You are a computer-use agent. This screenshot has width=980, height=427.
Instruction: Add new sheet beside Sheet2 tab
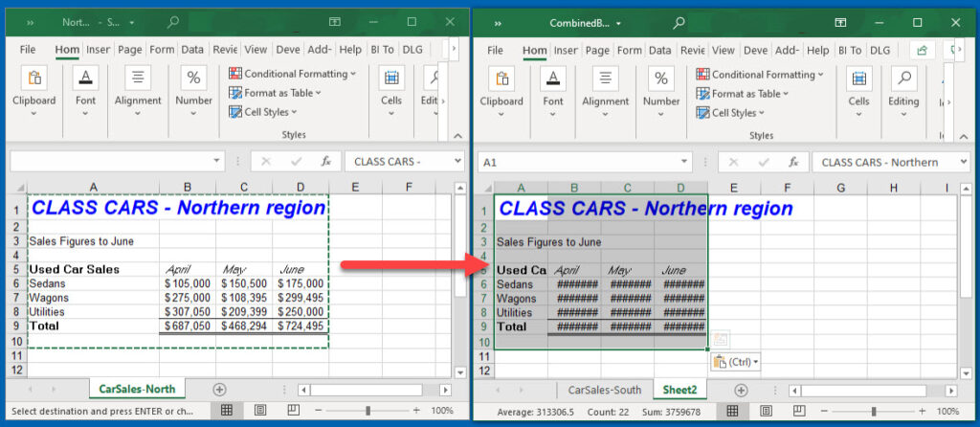[x=740, y=390]
